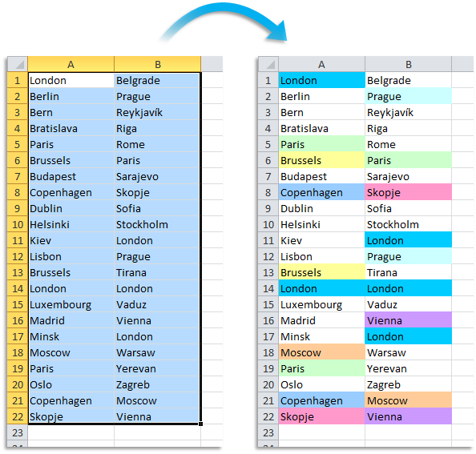Click the select-all corner of left sheet
476x454 pixels.
[x=18, y=64]
